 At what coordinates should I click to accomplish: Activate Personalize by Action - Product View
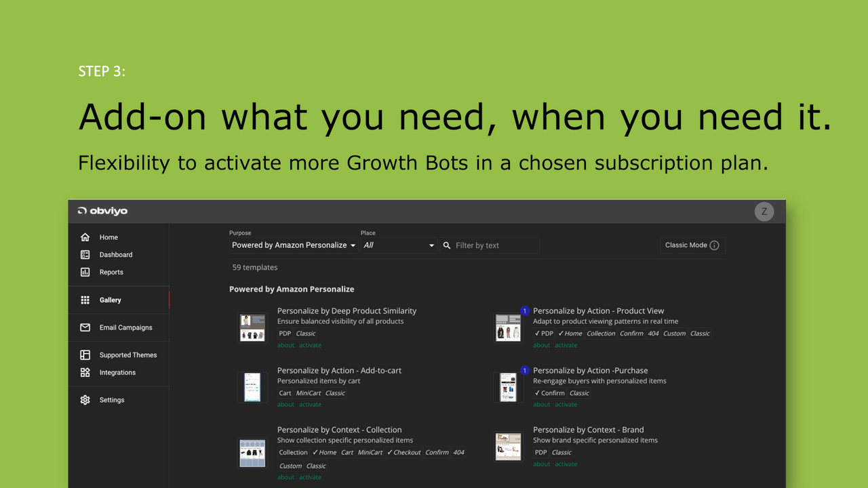[566, 345]
